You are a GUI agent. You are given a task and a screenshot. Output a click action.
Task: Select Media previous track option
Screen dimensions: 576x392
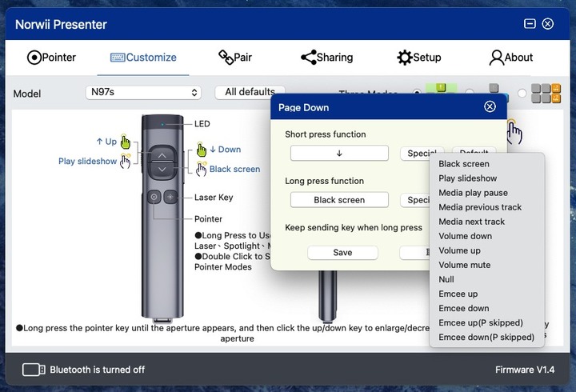pos(480,207)
